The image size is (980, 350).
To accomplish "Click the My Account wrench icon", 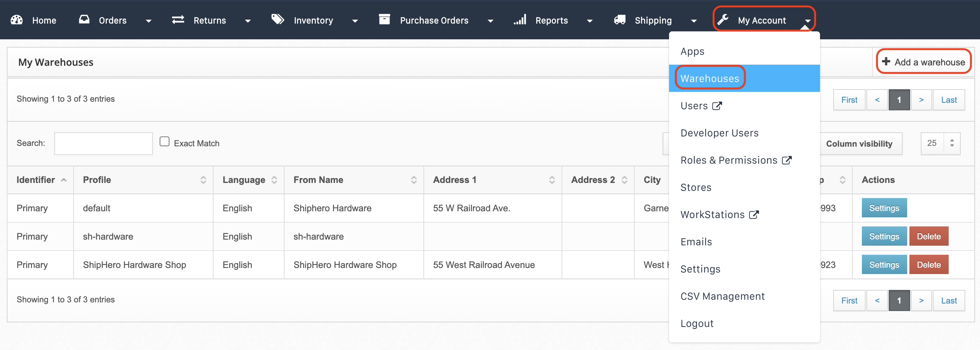I will pyautogui.click(x=722, y=20).
